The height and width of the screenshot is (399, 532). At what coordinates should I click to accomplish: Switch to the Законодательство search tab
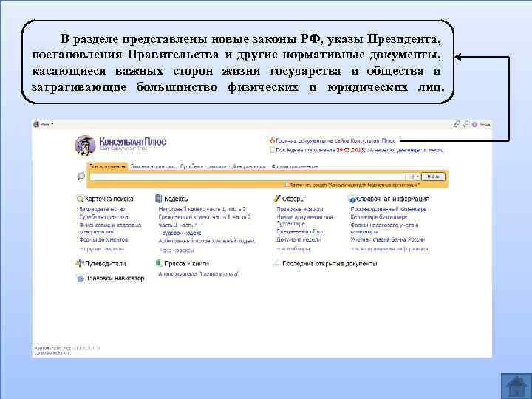(153, 166)
